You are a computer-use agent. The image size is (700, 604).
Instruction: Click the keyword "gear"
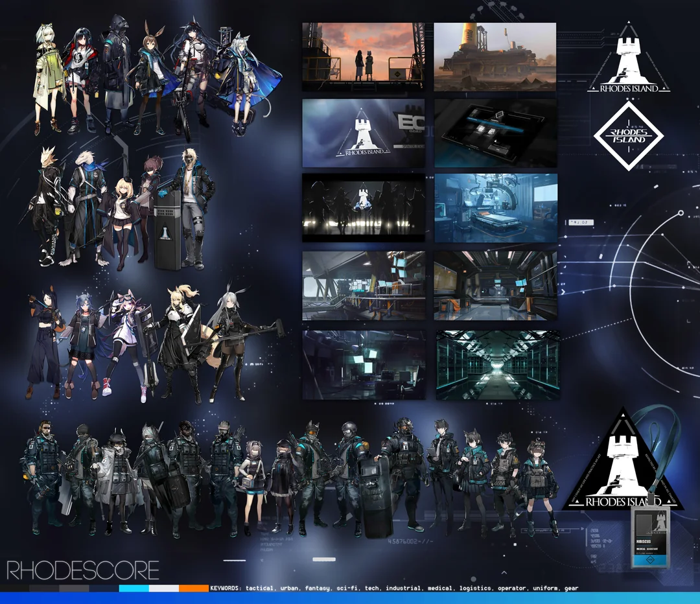pos(572,588)
